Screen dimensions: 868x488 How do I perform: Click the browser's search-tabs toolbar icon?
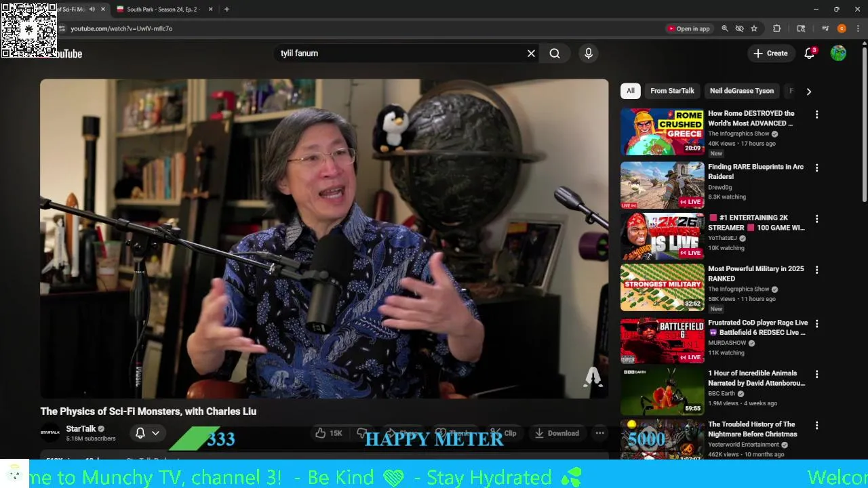[x=801, y=28]
